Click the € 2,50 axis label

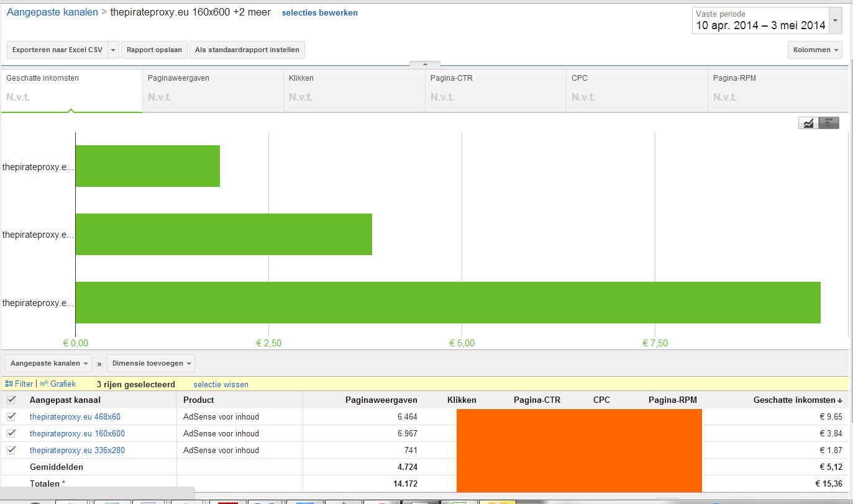point(269,343)
